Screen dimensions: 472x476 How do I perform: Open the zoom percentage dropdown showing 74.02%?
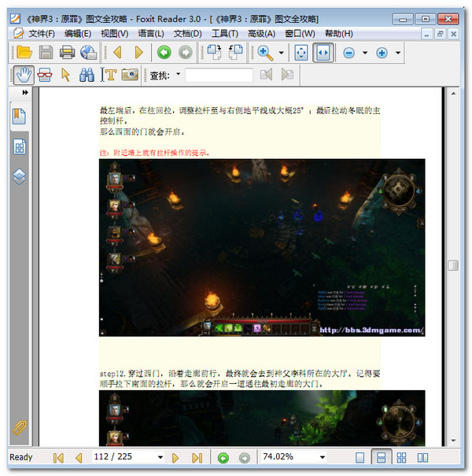[x=323, y=457]
